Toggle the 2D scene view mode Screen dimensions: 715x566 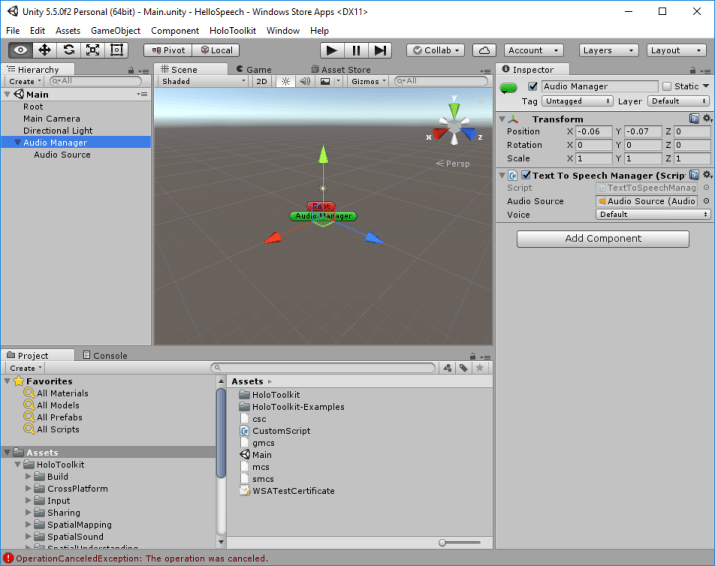tap(262, 82)
